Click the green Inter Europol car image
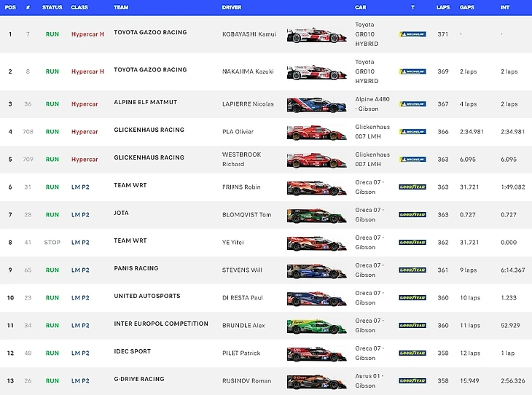Screen dimensions: 532x395 (x=316, y=326)
